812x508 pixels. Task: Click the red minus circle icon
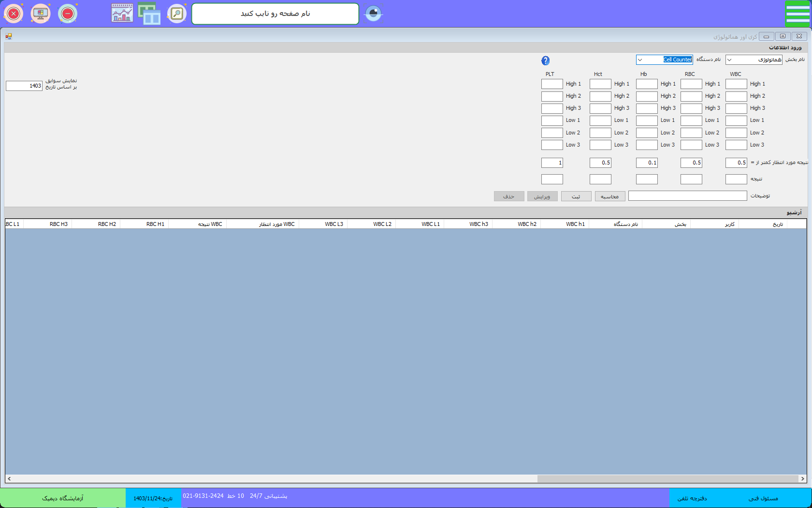point(68,14)
